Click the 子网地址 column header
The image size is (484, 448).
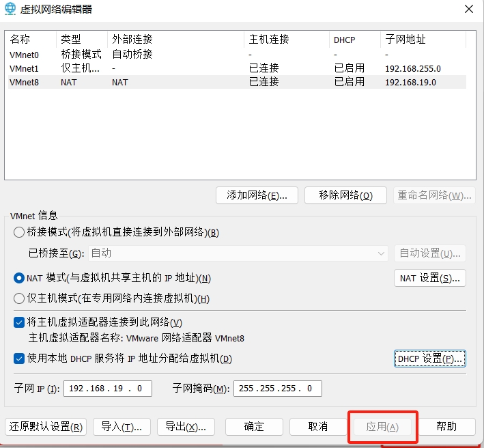click(423, 39)
